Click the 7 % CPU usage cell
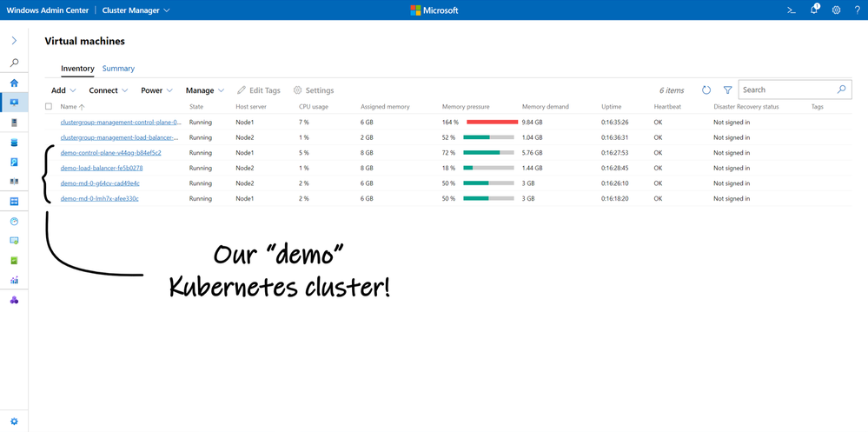Image resolution: width=868 pixels, height=432 pixels. coord(304,122)
